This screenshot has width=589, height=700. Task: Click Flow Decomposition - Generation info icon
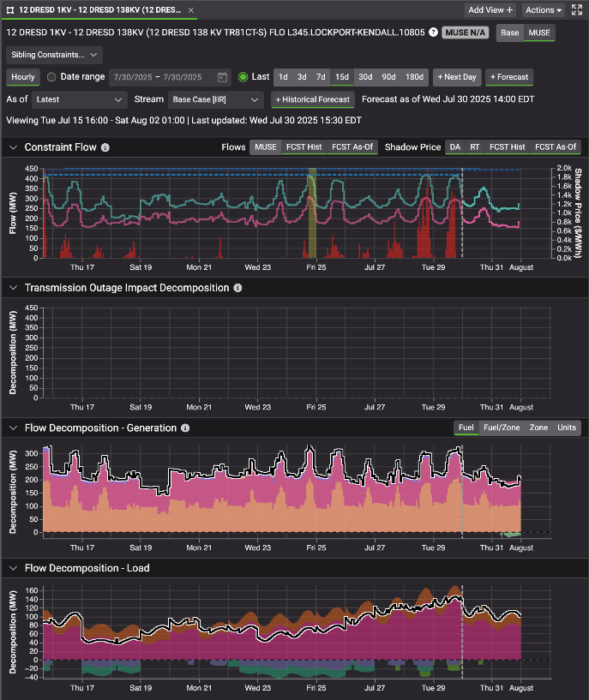coord(185,428)
